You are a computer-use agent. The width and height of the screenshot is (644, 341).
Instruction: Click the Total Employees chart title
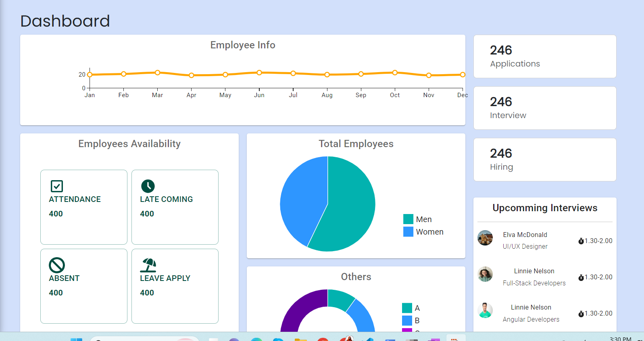356,144
